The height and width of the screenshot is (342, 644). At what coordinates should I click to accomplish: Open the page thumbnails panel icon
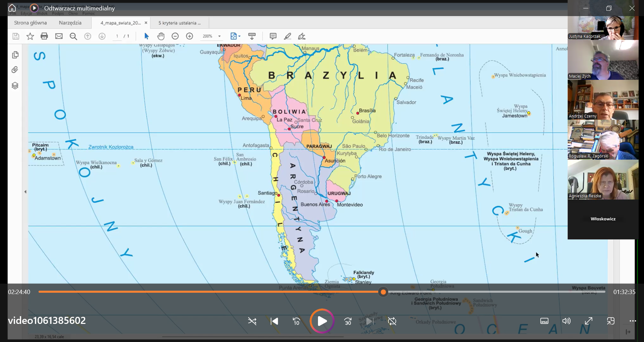pos(15,55)
